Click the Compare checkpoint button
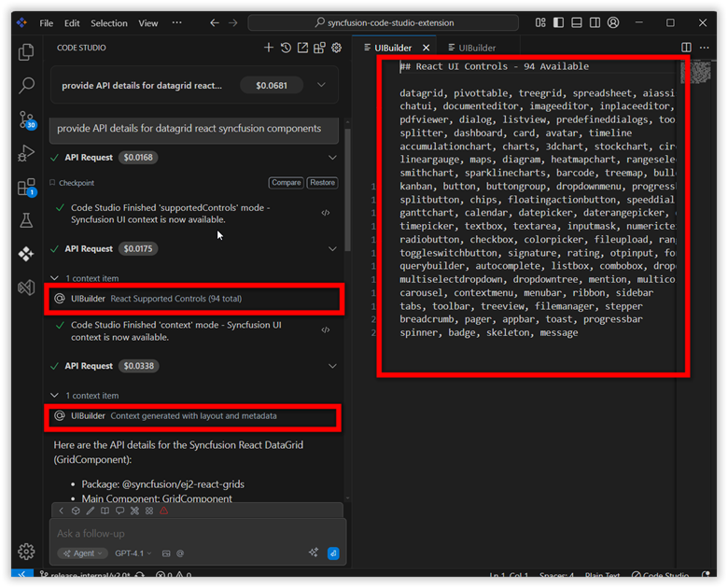The image size is (728, 588). point(285,183)
